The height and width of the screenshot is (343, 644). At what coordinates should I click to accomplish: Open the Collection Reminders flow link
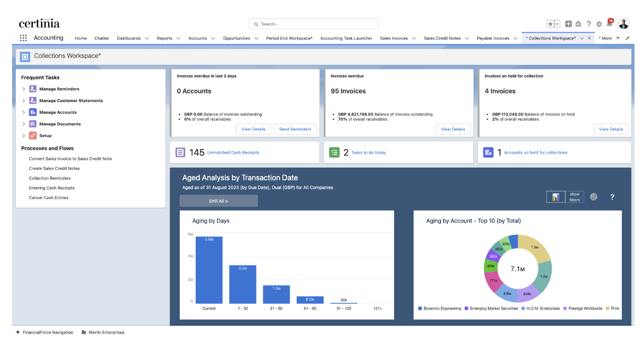(x=50, y=178)
